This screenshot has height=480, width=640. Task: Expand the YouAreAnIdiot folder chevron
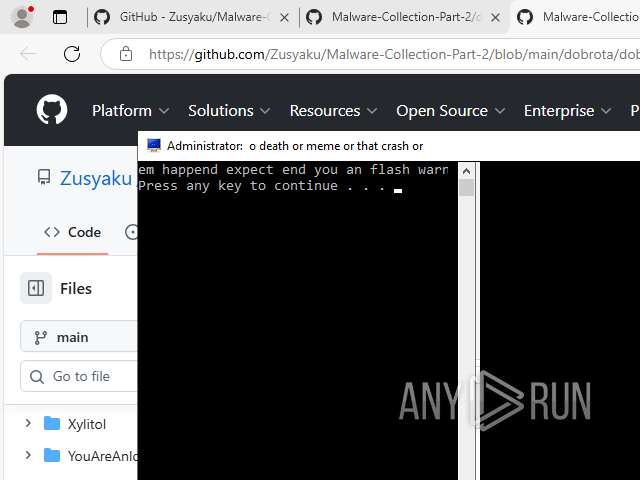28,455
